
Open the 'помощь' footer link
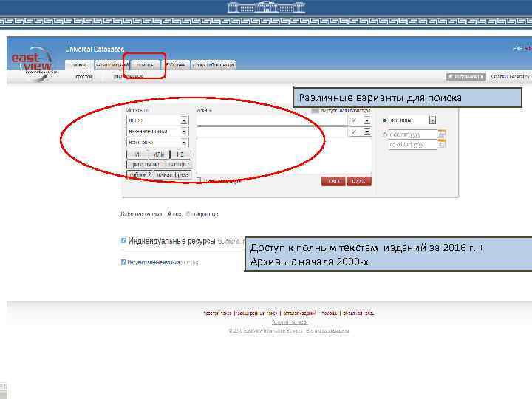(329, 313)
